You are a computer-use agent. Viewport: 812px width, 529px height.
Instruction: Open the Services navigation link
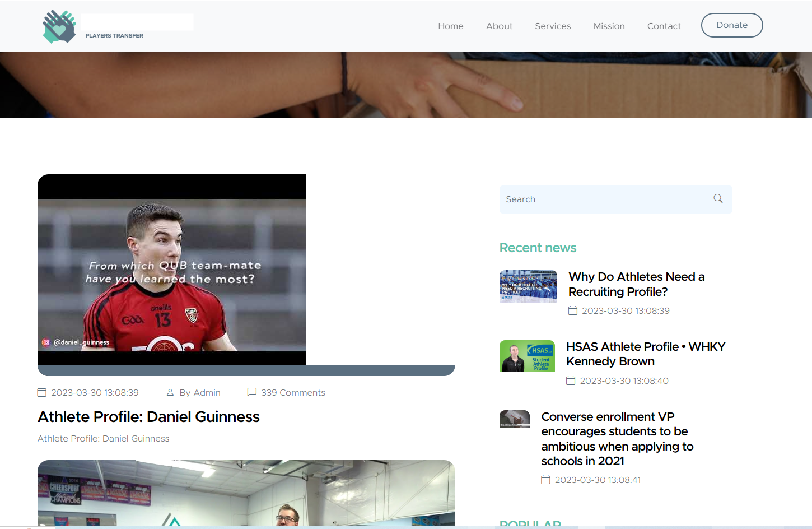[x=553, y=26]
